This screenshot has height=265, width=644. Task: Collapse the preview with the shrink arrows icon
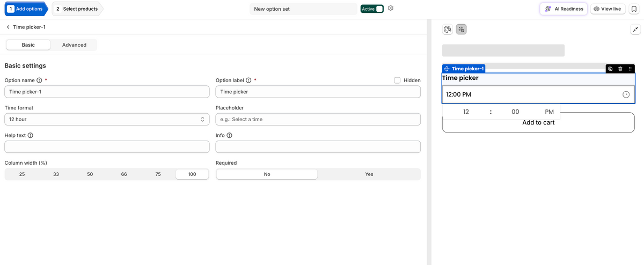pyautogui.click(x=634, y=30)
